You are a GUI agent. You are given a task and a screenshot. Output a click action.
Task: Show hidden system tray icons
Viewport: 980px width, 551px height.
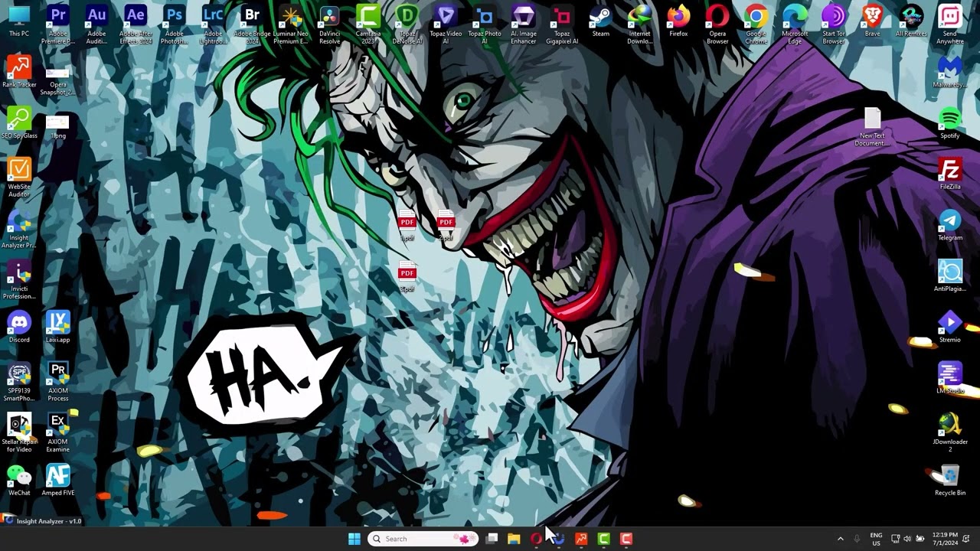click(x=840, y=539)
